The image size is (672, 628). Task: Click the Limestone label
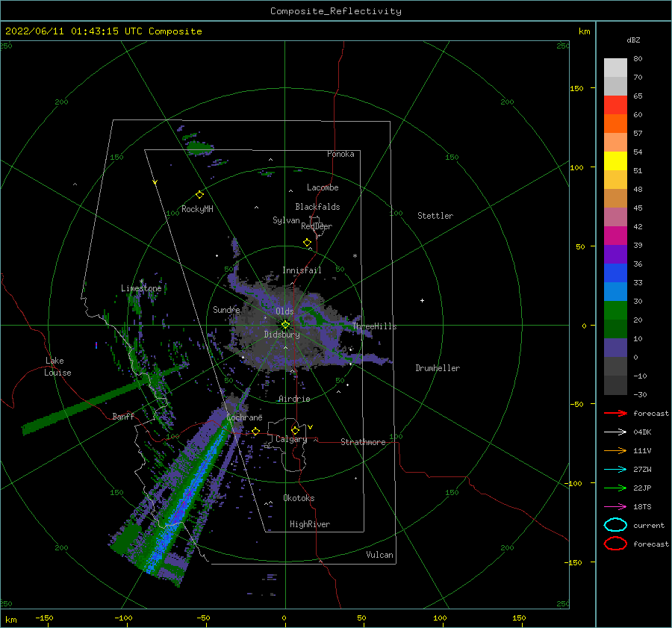pos(141,288)
